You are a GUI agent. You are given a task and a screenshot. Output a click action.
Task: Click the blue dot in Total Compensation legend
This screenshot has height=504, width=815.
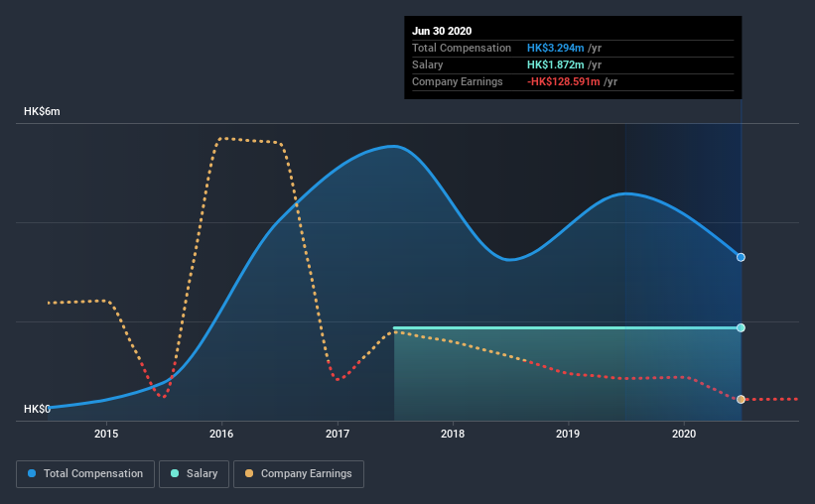pyautogui.click(x=32, y=473)
